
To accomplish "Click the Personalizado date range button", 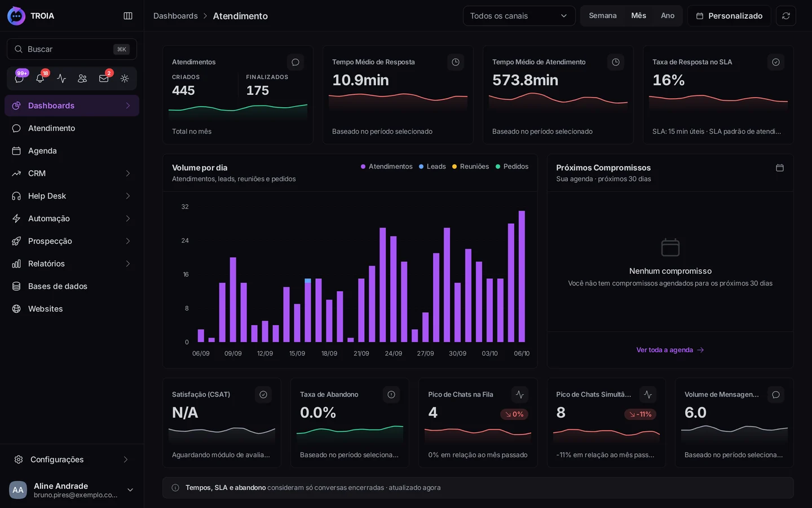I will click(x=729, y=16).
